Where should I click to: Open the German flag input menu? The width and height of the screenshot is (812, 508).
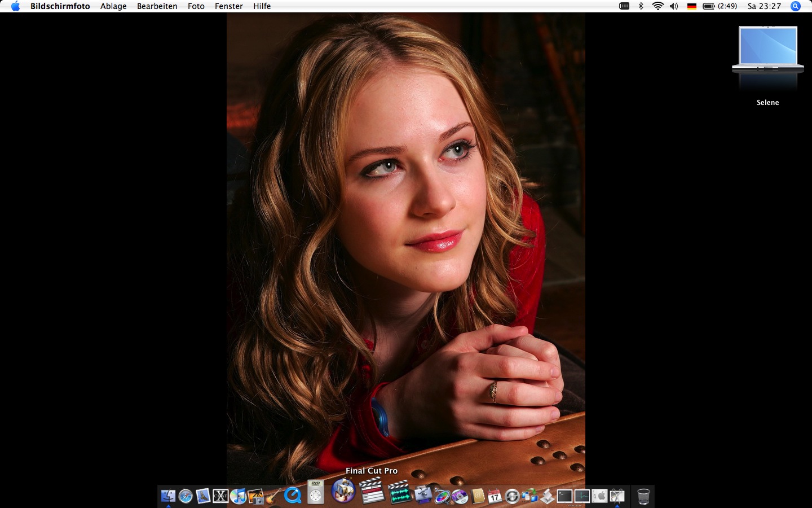tap(692, 6)
